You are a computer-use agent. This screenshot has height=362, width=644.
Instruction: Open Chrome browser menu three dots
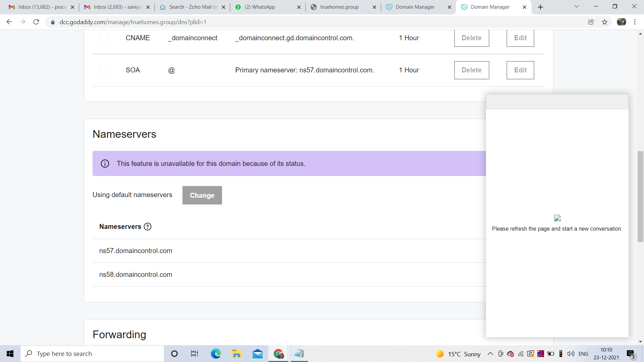point(635,22)
